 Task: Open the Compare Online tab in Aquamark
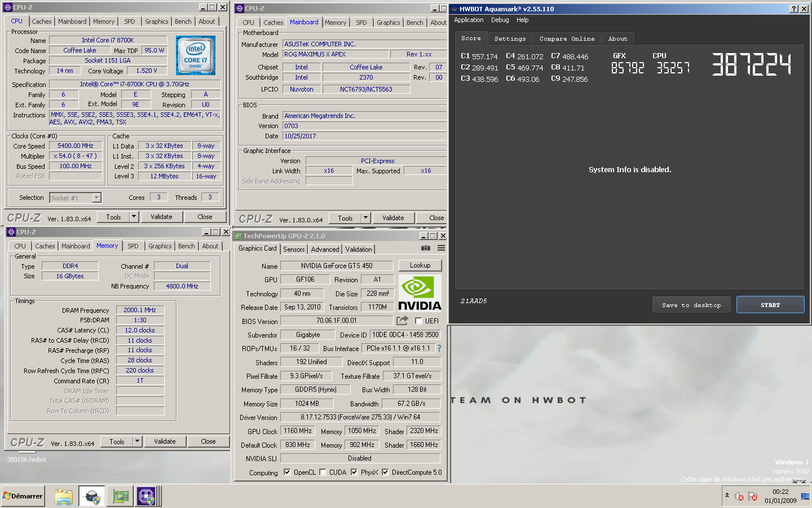pos(567,38)
